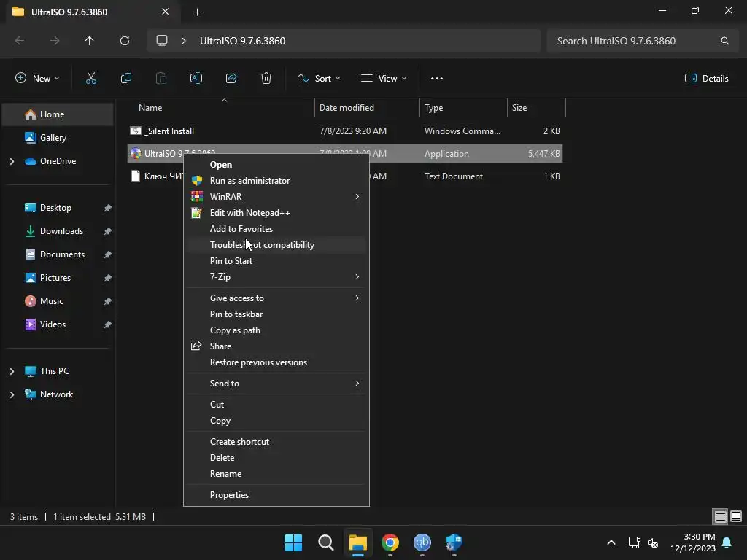Switch to details list view icon
The image size is (747, 560).
pyautogui.click(x=720, y=517)
